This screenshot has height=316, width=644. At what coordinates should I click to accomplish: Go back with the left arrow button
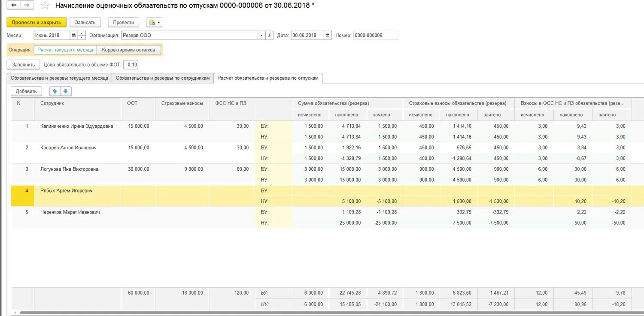coord(14,5)
